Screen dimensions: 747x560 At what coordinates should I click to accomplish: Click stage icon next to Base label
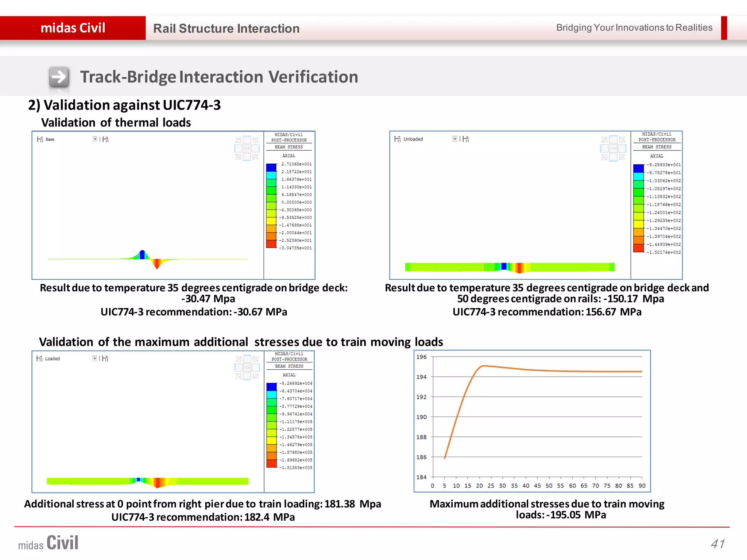tap(40, 139)
